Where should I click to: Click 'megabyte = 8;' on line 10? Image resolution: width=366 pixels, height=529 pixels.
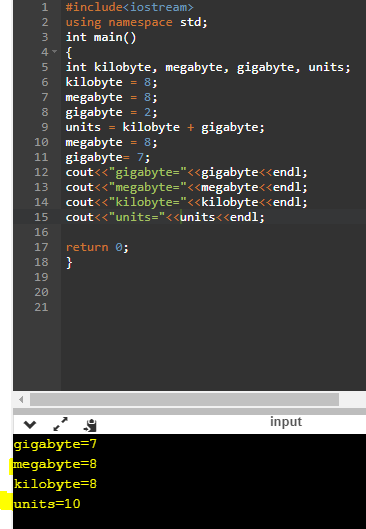pos(111,142)
